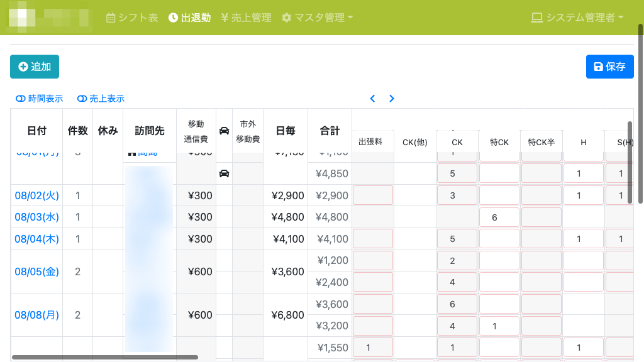Click the 保存 save button
Image resolution: width=644 pixels, height=362 pixels.
(609, 67)
